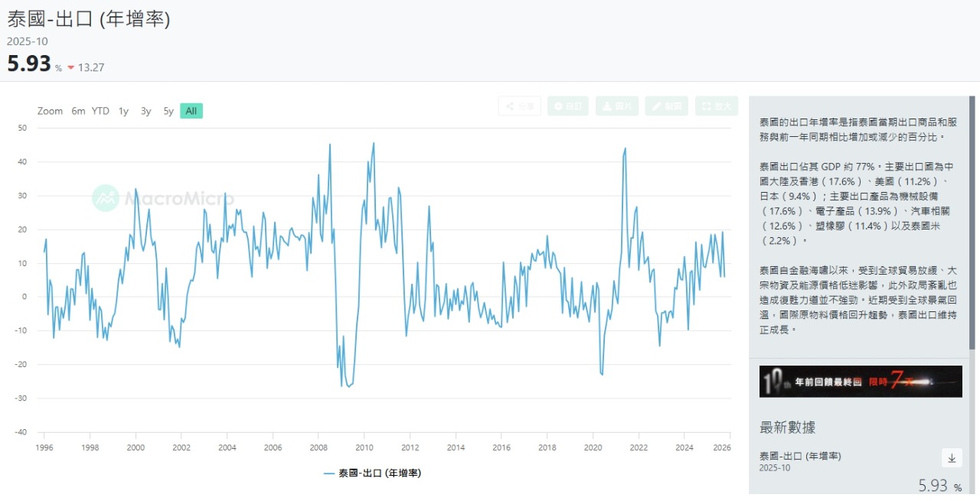
Task: Enlarge chart with the 放大 fullscreen button
Action: pos(717,106)
